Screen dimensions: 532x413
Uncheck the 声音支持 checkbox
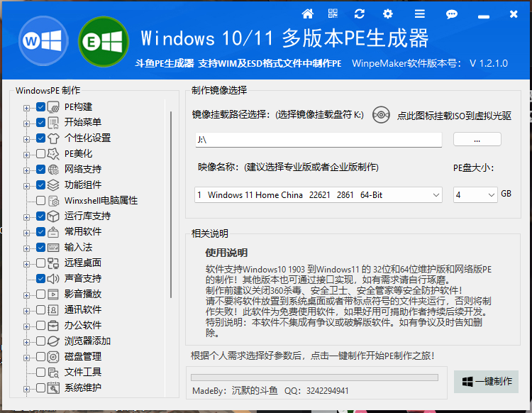[x=40, y=279]
